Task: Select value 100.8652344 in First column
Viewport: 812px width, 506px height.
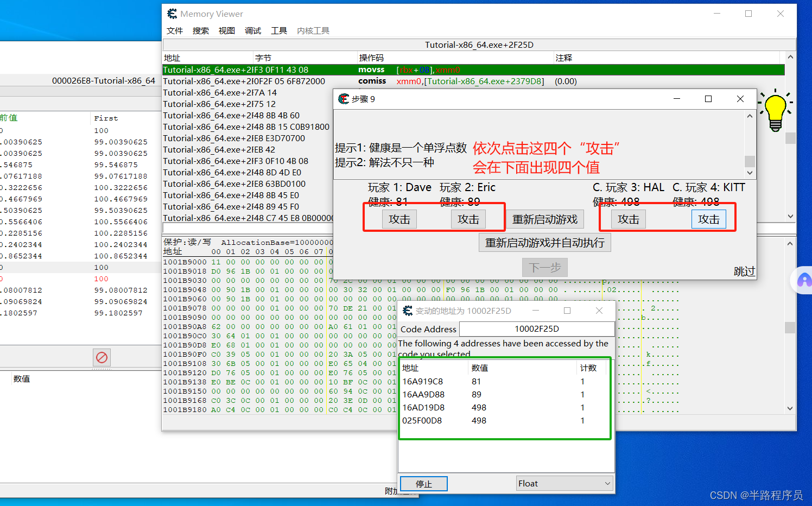Action: (x=120, y=256)
